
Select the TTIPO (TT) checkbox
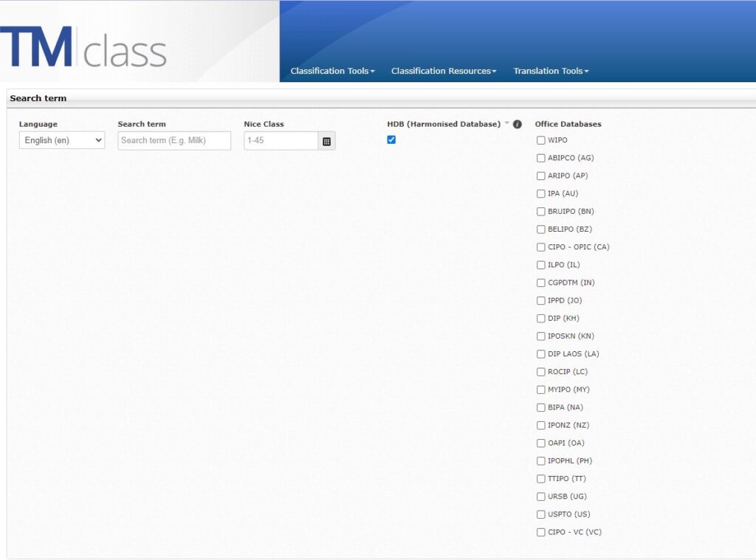click(541, 479)
